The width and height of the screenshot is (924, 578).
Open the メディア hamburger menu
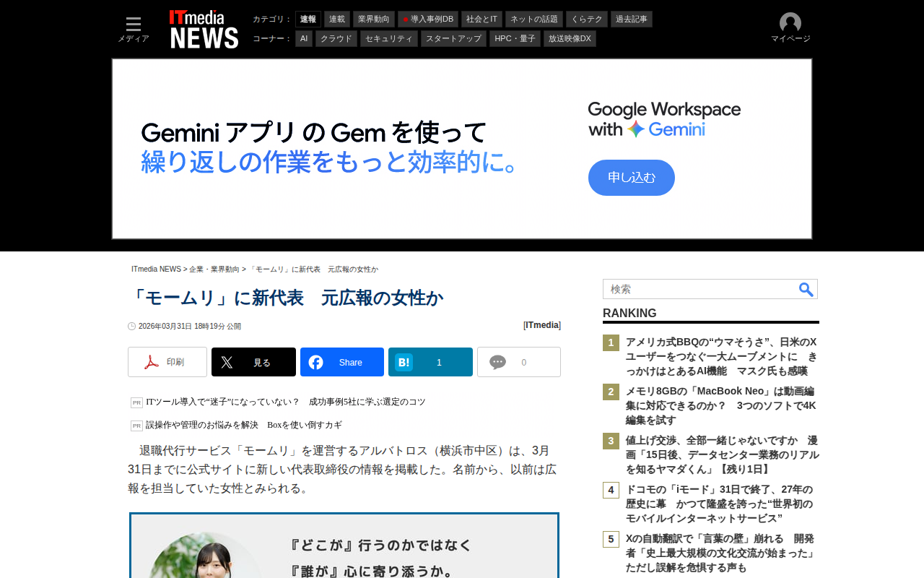(x=134, y=30)
